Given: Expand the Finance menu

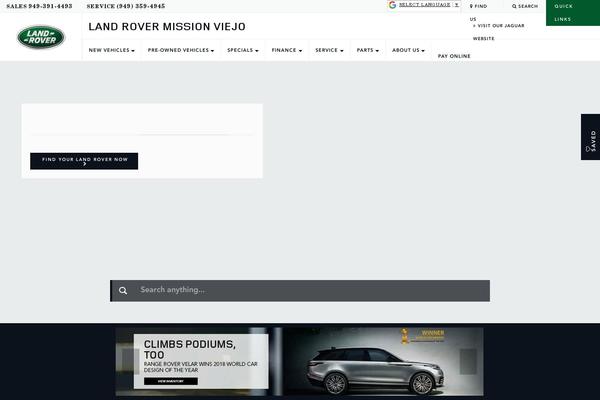Looking at the screenshot, I should tap(287, 50).
